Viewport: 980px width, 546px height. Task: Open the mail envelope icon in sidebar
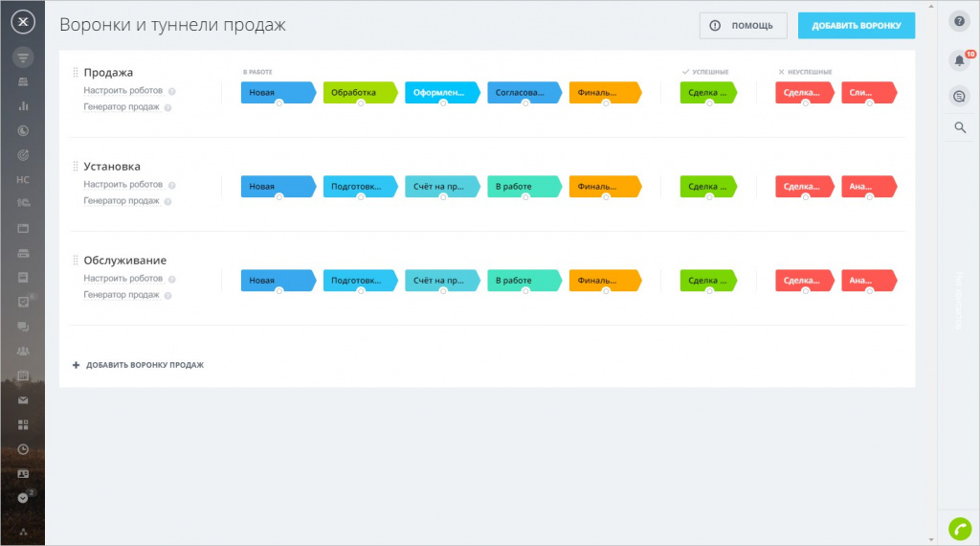23,400
